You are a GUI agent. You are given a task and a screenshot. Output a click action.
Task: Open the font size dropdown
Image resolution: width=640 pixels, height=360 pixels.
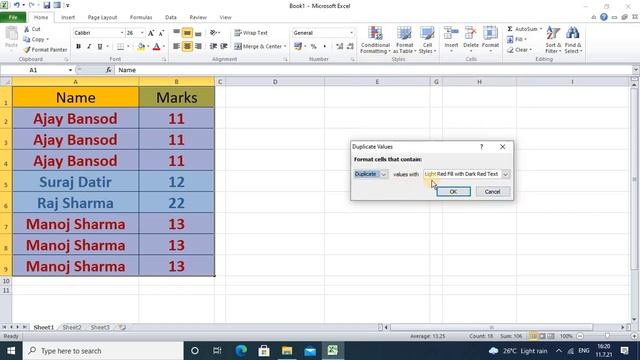(142, 33)
